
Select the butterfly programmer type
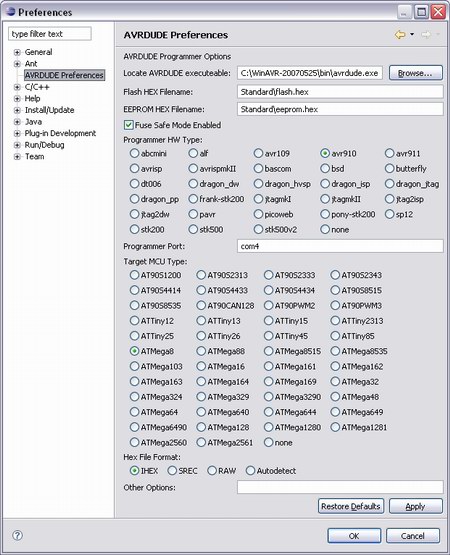[389, 168]
